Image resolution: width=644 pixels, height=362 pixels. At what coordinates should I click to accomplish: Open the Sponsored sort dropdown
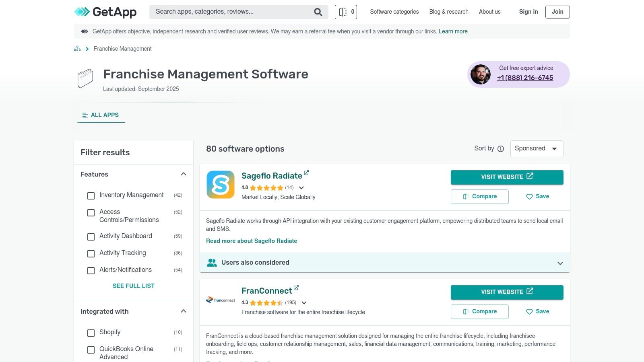coord(537,148)
